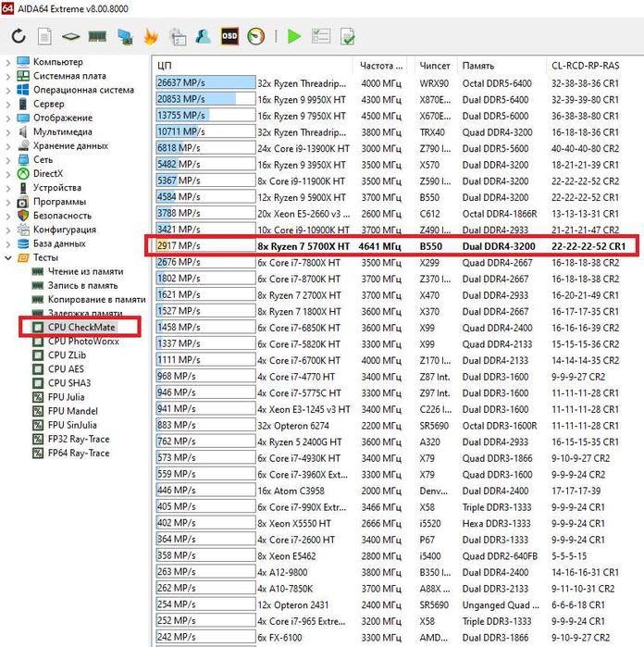Click the document with green checkmark icon

click(347, 36)
